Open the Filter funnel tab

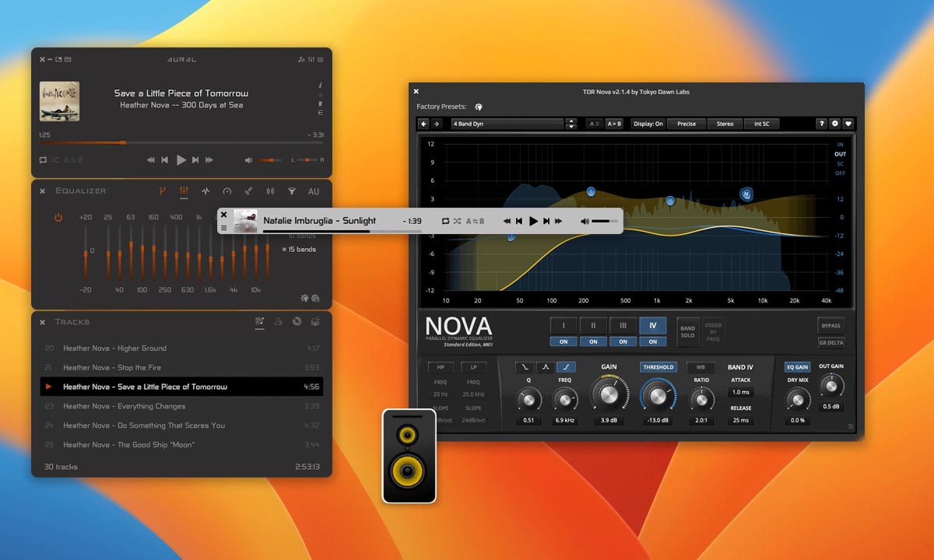292,191
